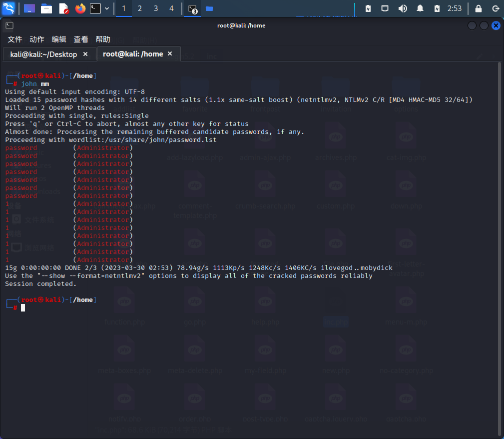
Task: Click the log out icon
Action: 496,8
